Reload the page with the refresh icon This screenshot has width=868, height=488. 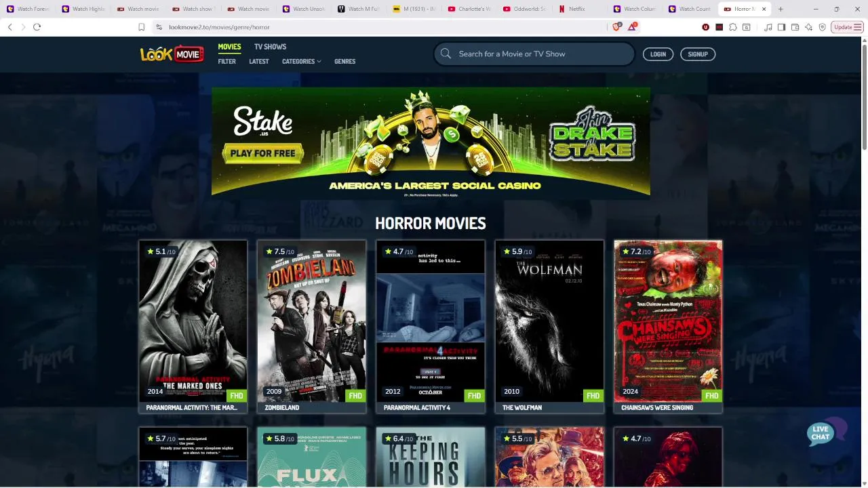(37, 27)
